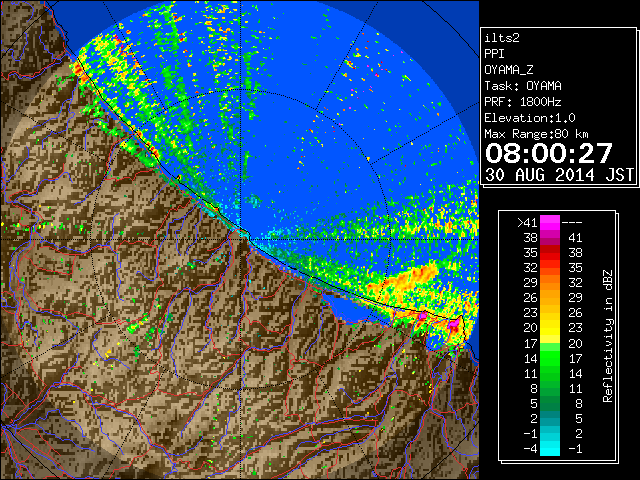Image resolution: width=640 pixels, height=480 pixels.
Task: Click the -4 label at legend bottom
Action: (530, 449)
